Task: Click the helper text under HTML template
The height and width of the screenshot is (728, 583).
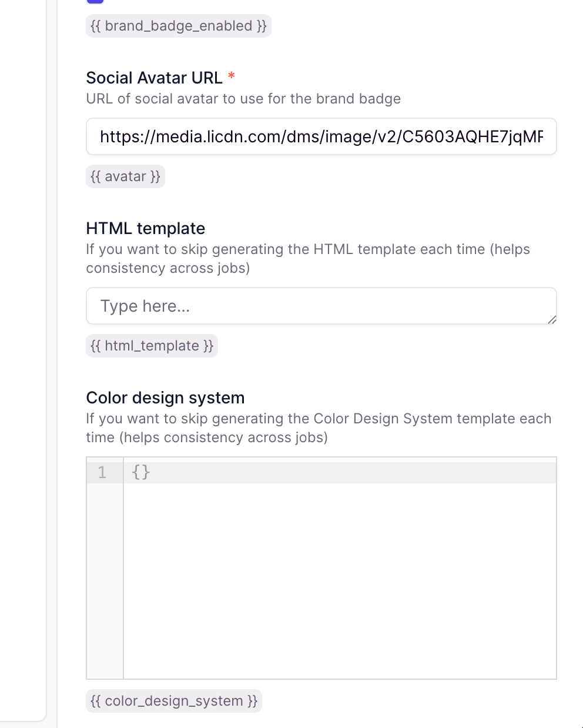Action: pyautogui.click(x=308, y=258)
